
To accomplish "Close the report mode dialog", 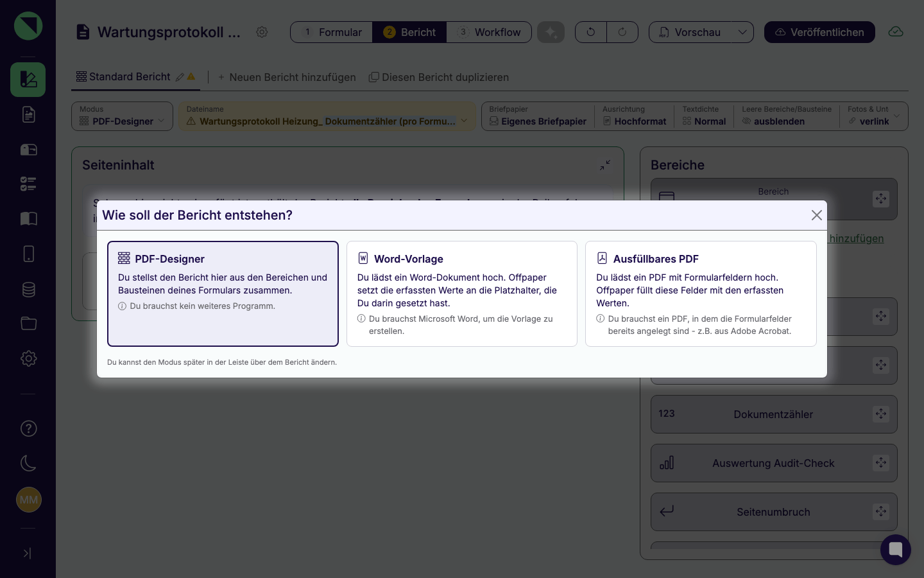I will pos(816,215).
